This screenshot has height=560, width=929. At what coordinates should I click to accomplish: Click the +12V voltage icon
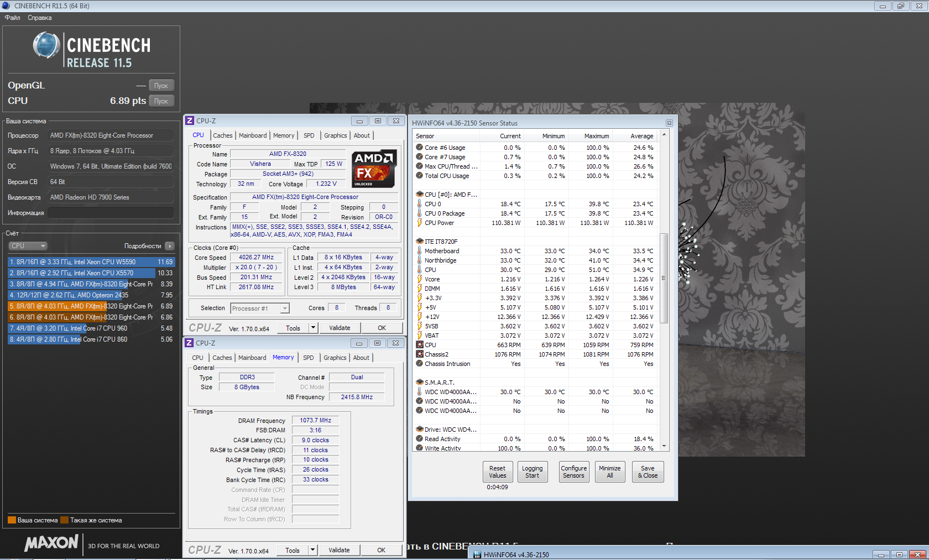pyautogui.click(x=419, y=317)
